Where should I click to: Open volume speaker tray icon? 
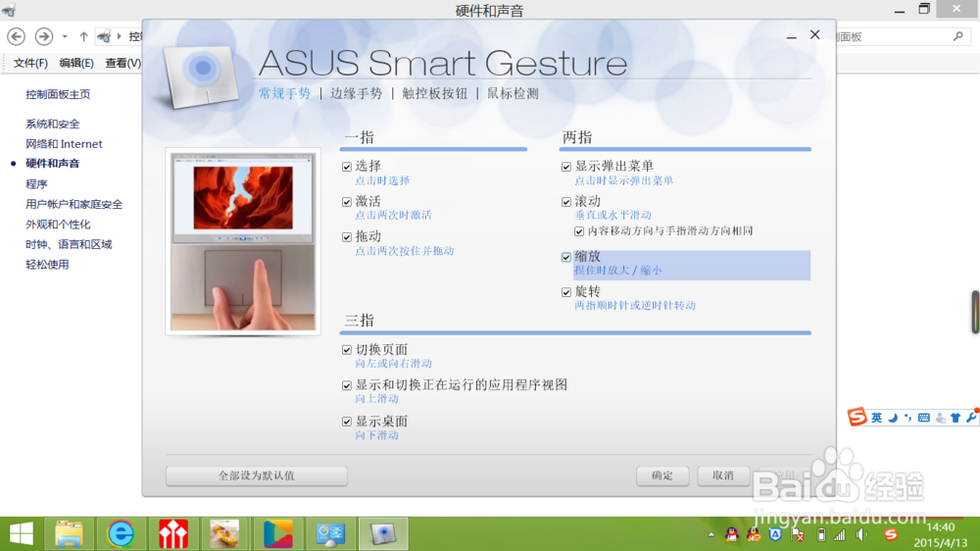point(862,534)
